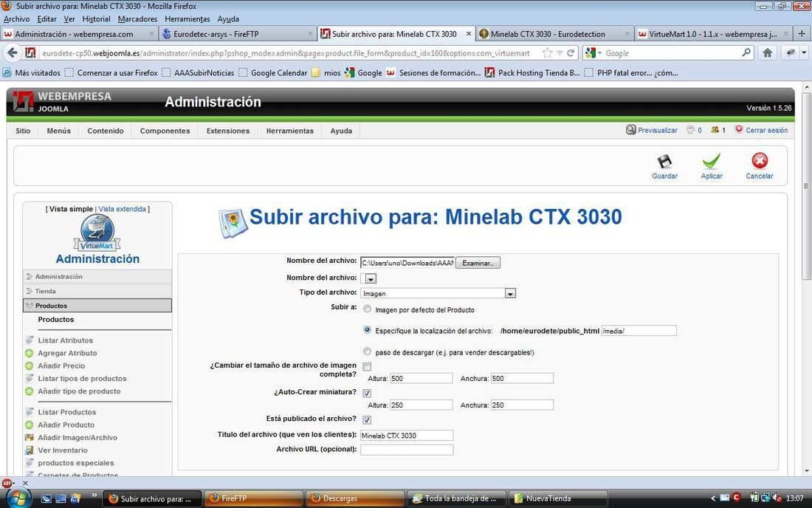Click the Webempresa Joomla logo
Image resolution: width=812 pixels, height=508 pixels.
[62, 101]
